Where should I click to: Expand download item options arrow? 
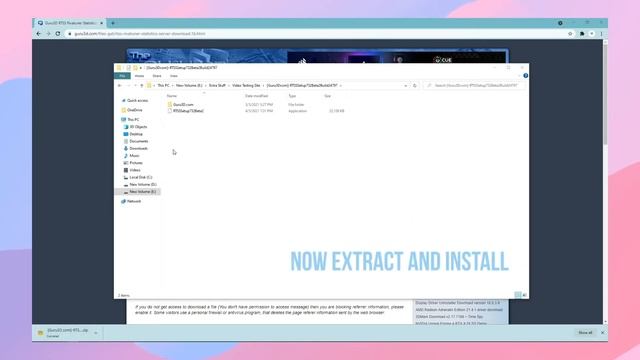click(x=96, y=333)
